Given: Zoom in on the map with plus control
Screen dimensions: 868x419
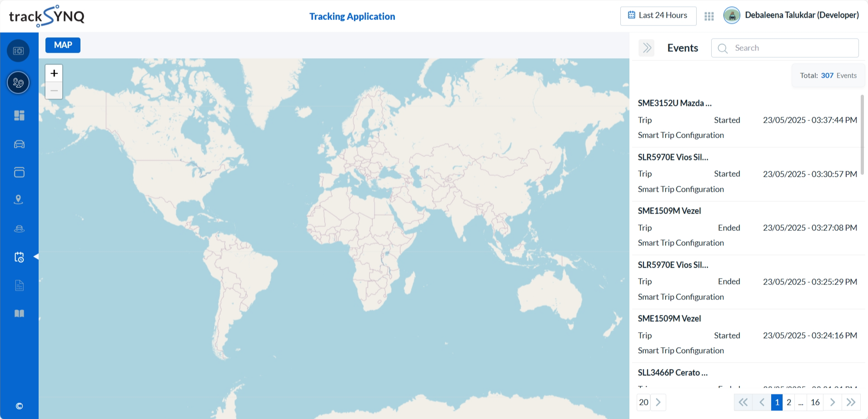Looking at the screenshot, I should pos(54,73).
